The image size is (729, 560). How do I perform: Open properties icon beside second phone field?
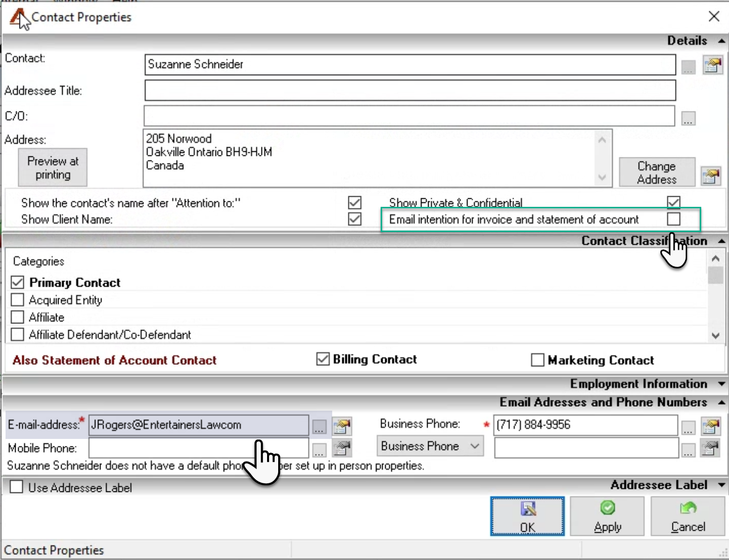[x=711, y=448]
